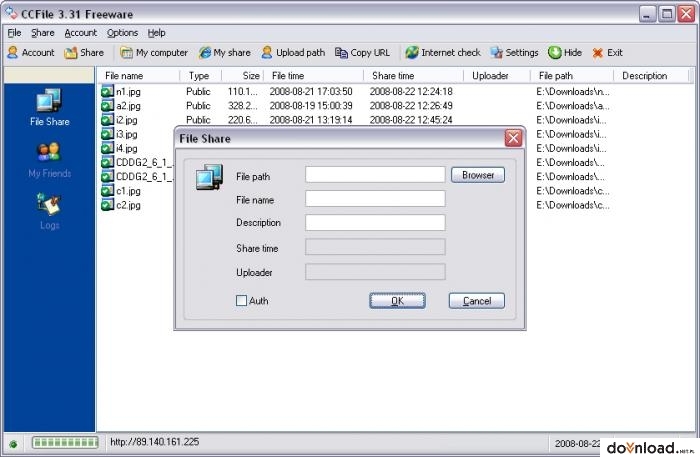Viewport: 700px width, 457px height.
Task: Open the Help menu
Action: point(156,33)
